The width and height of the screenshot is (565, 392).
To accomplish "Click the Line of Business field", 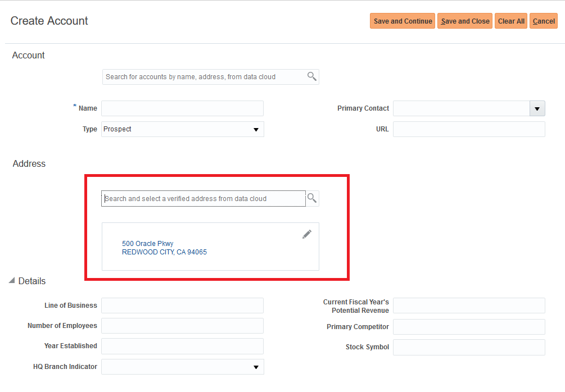I will click(182, 306).
